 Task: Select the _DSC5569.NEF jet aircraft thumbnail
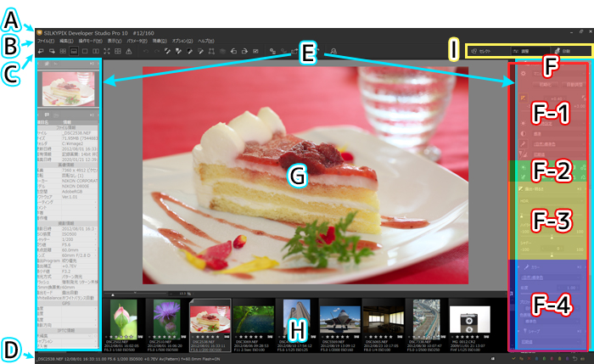(339, 325)
